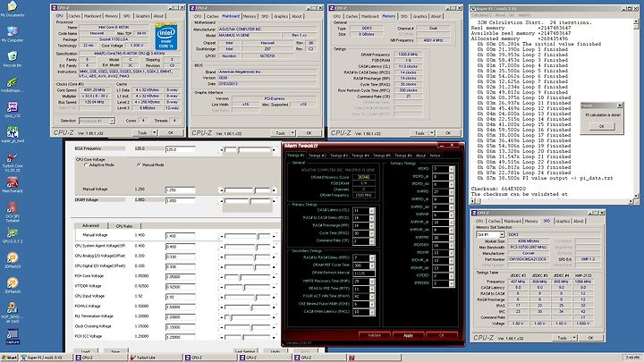644x362 pixels.
Task: Launch the 3DMark03 desktop shortcut
Action: click(x=12, y=260)
